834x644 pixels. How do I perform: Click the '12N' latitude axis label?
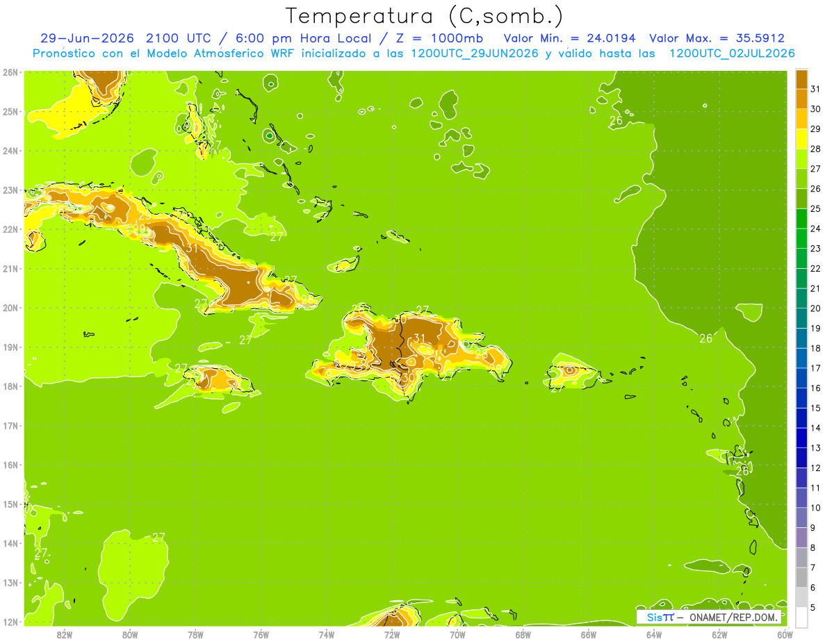point(10,622)
